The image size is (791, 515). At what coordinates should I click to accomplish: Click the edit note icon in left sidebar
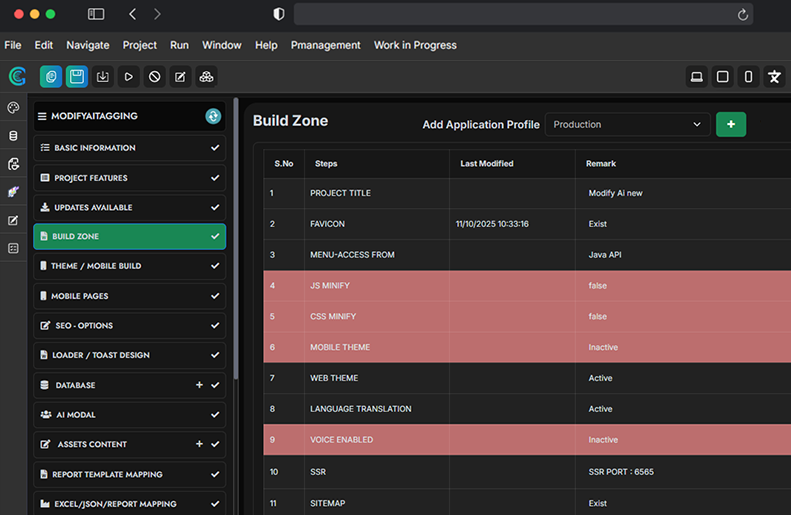click(13, 220)
